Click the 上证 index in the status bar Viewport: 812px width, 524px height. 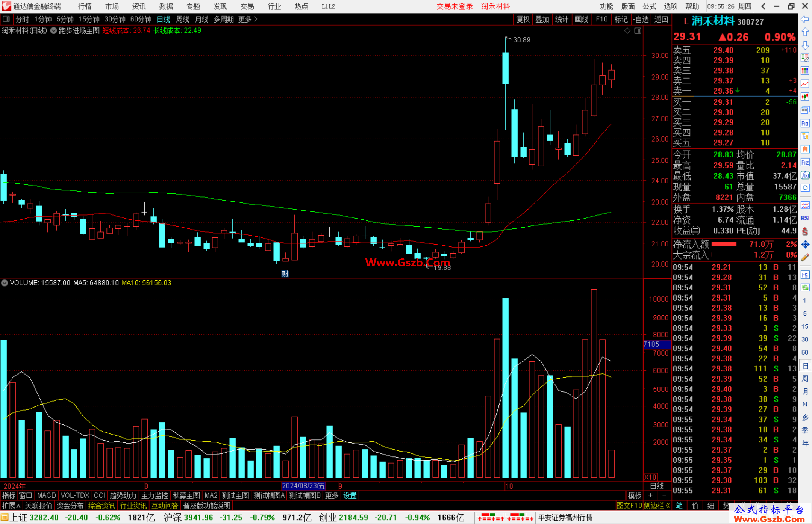tap(18, 518)
